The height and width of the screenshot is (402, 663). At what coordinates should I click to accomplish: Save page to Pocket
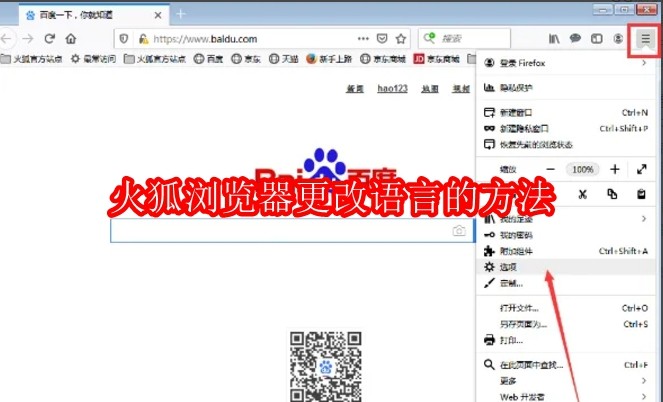pos(382,39)
